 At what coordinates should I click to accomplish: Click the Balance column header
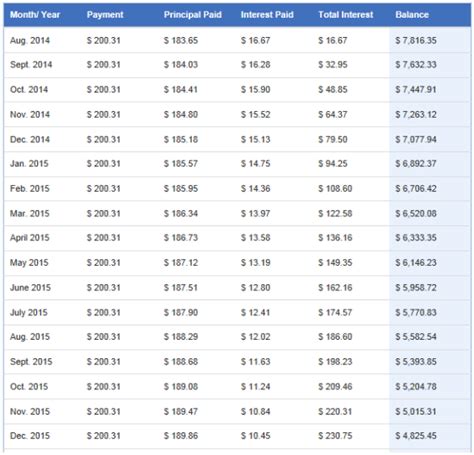point(412,15)
